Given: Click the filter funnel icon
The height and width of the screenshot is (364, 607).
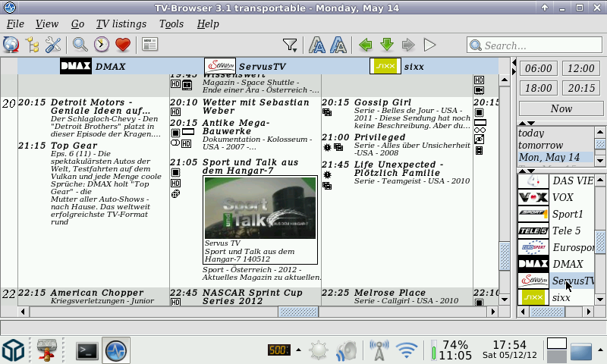Looking at the screenshot, I should point(289,45).
